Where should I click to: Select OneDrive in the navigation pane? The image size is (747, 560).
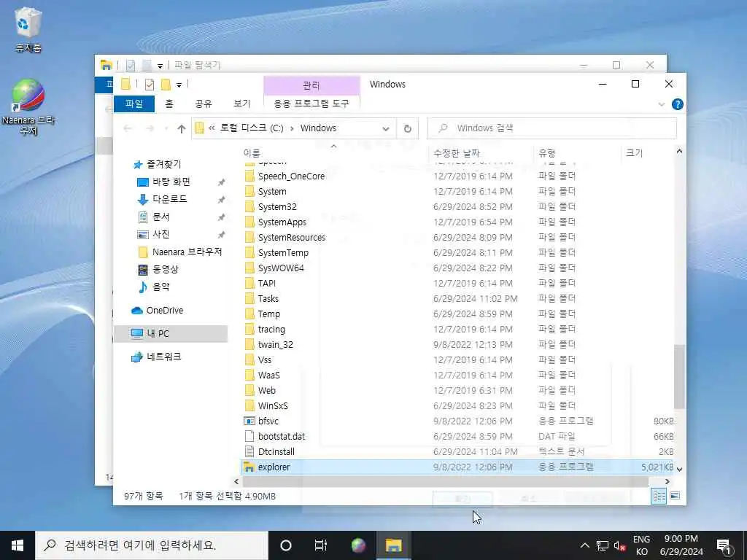point(158,311)
